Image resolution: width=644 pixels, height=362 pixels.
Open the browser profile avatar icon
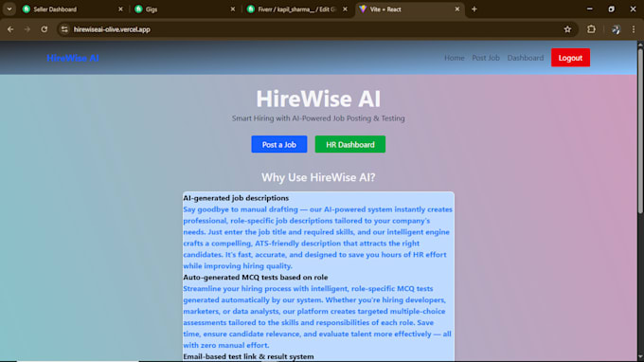pyautogui.click(x=616, y=29)
